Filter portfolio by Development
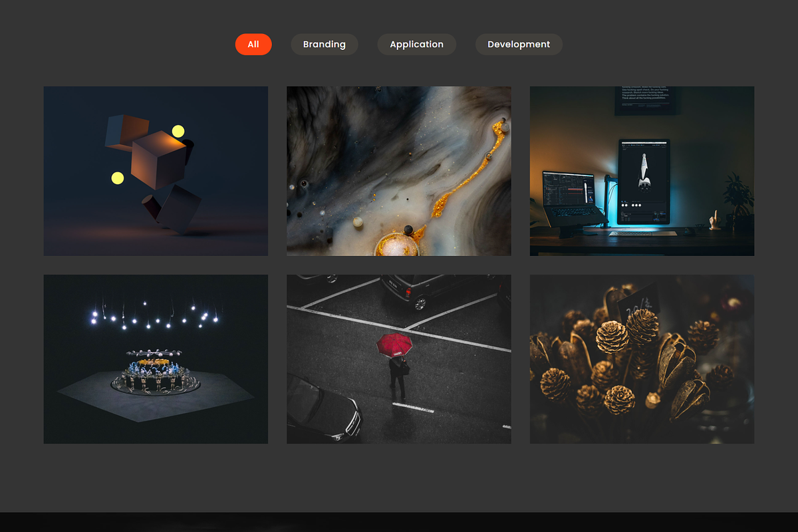798x532 pixels. (519, 45)
